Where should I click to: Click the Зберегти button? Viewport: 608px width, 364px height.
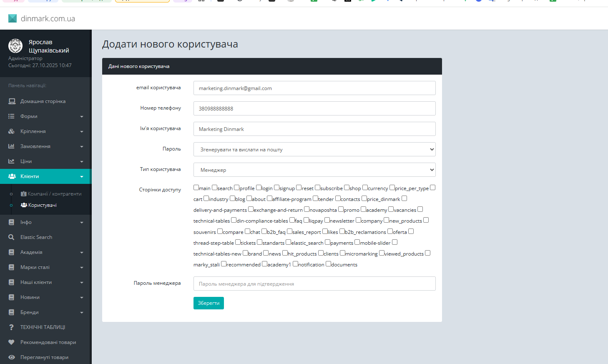[x=209, y=303]
